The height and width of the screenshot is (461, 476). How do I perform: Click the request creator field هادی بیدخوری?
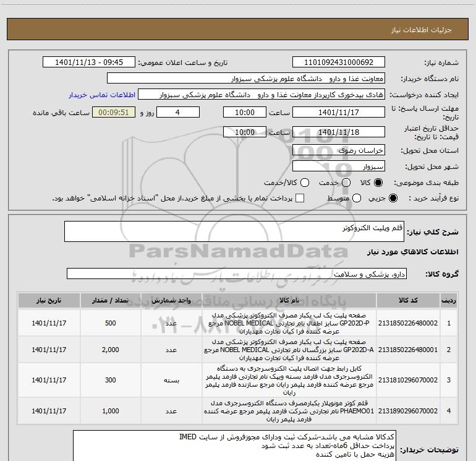point(261,95)
